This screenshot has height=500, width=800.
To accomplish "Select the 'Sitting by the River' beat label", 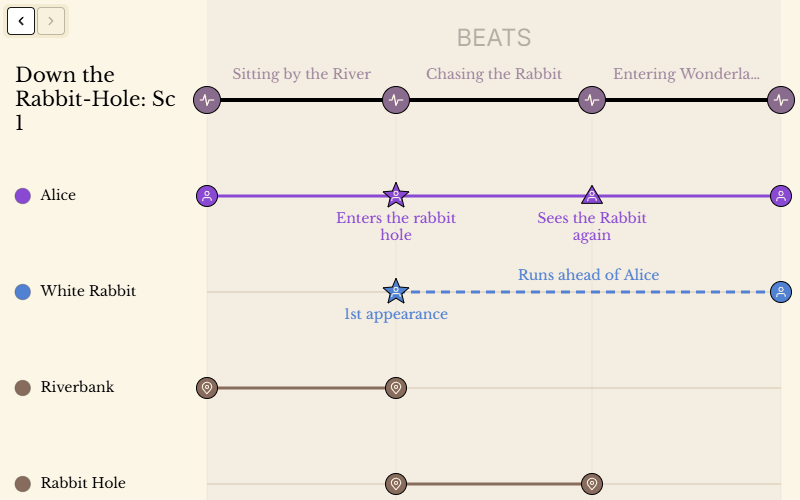I will pyautogui.click(x=301, y=74).
